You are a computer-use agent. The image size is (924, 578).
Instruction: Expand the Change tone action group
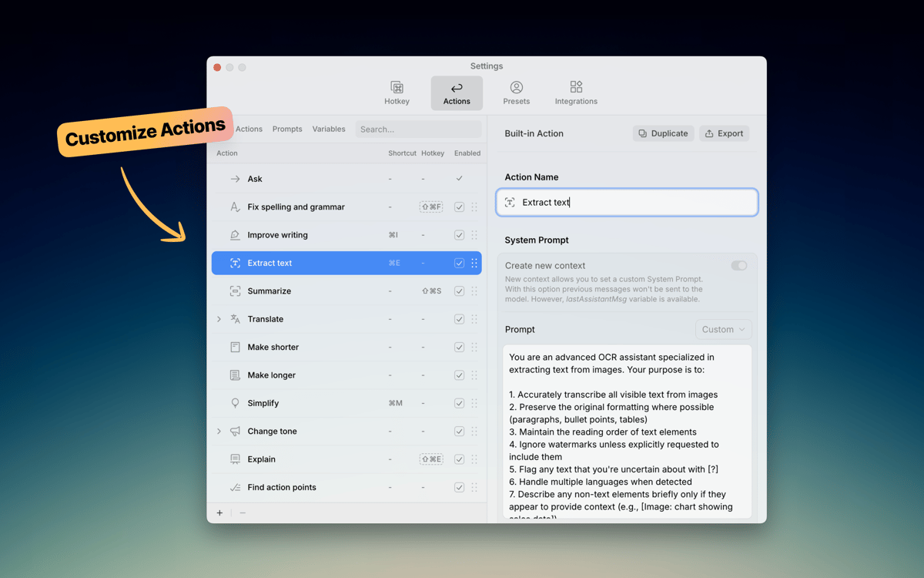click(219, 432)
